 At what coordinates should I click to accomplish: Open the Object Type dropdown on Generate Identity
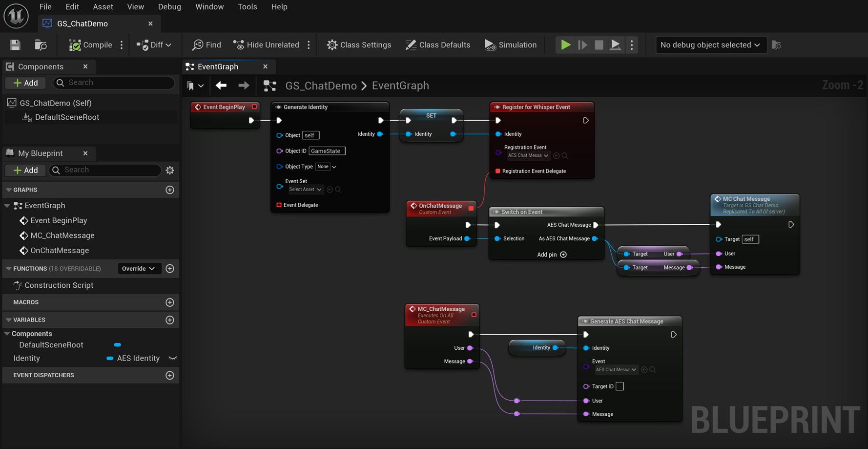pos(325,167)
